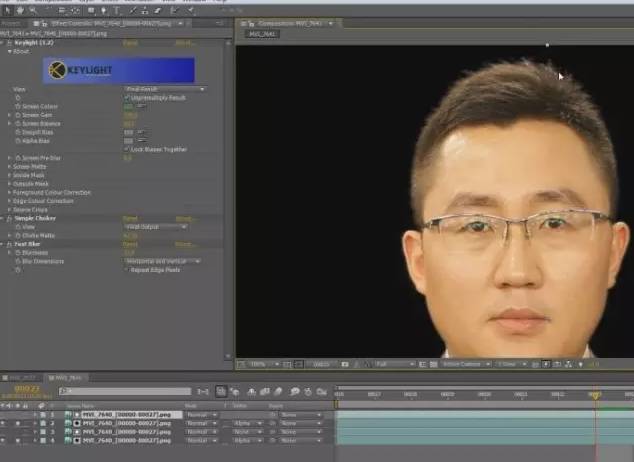Click the snapshot camera icon in viewer

click(344, 364)
